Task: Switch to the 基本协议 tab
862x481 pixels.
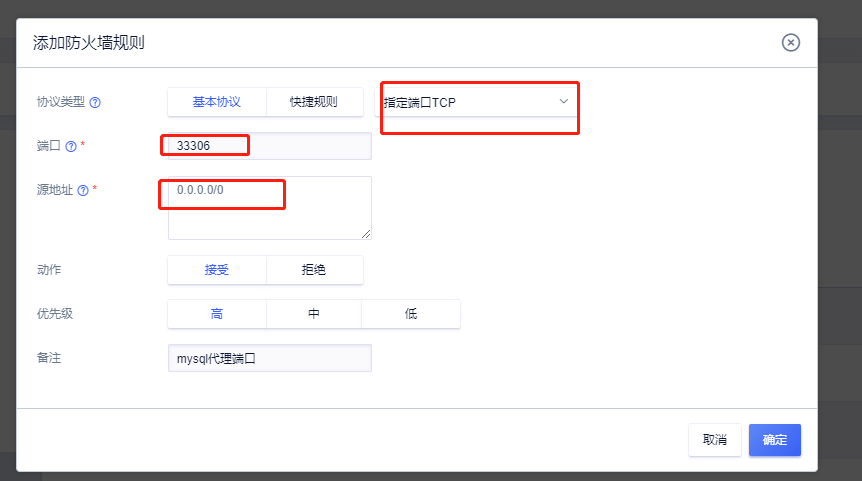Action: (217, 102)
